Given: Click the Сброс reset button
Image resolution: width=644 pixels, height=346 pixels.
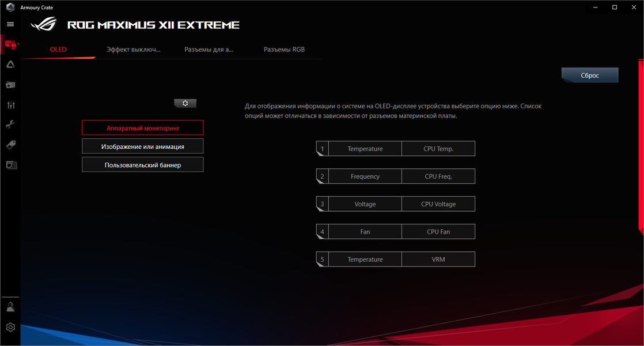Looking at the screenshot, I should [x=590, y=75].
